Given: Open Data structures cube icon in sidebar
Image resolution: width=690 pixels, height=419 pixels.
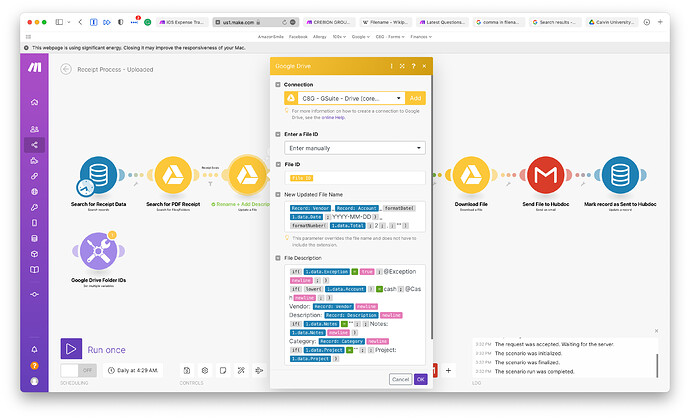Looking at the screenshot, I should tap(34, 254).
